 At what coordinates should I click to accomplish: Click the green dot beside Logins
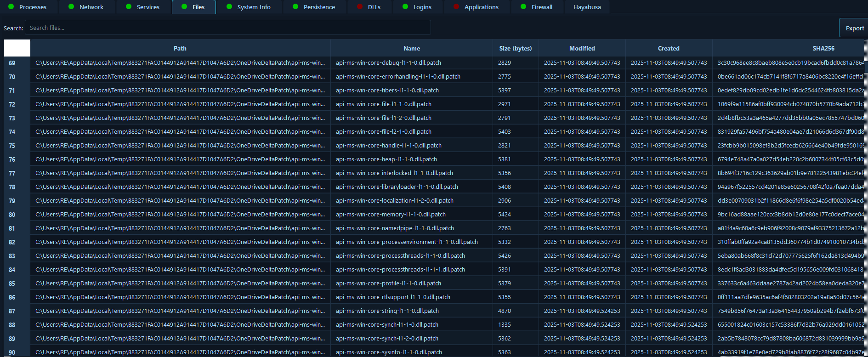405,7
